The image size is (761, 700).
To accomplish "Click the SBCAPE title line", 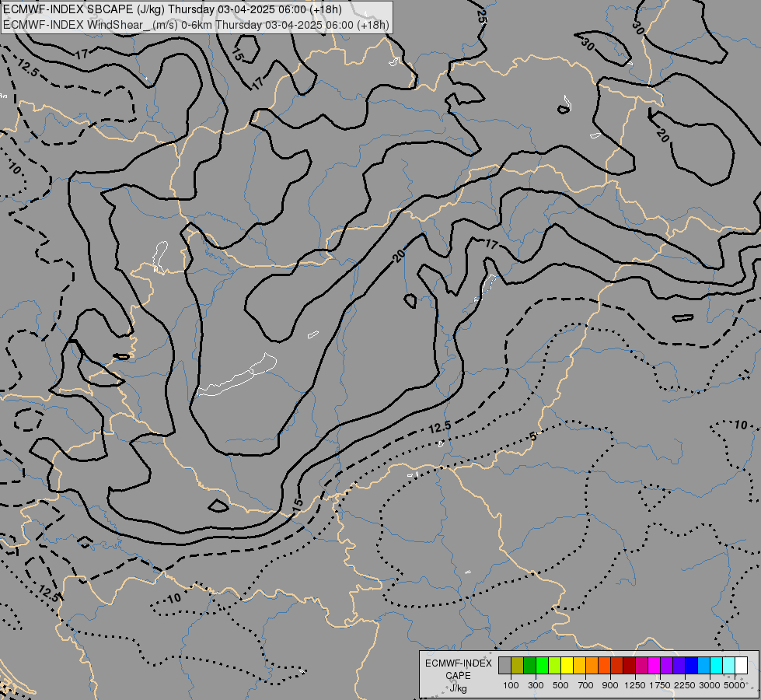I will click(x=173, y=9).
